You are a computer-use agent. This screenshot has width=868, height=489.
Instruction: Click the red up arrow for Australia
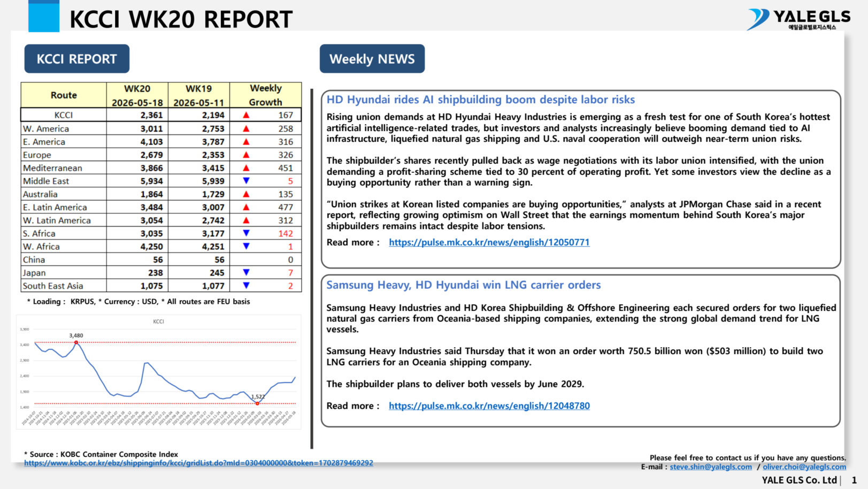[246, 194]
